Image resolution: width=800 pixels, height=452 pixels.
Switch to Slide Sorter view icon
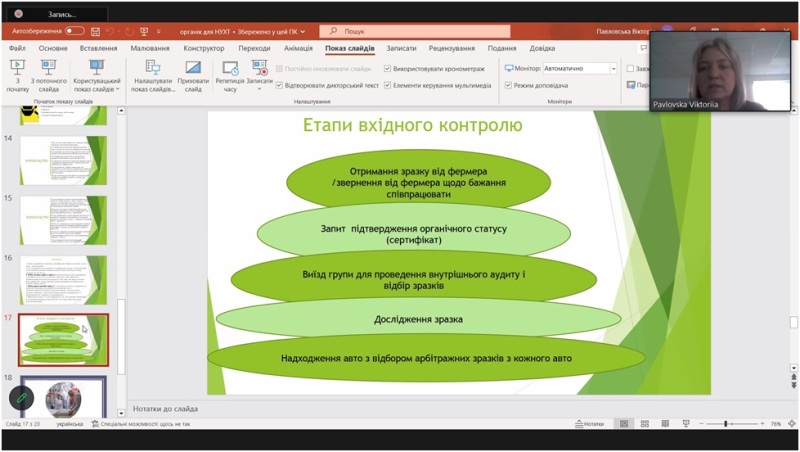click(644, 424)
